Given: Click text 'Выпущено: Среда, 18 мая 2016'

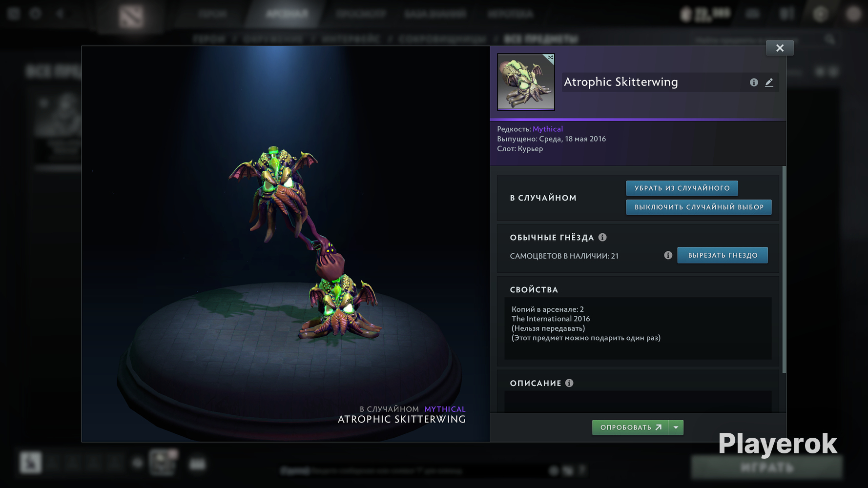Looking at the screenshot, I should pyautogui.click(x=551, y=139).
